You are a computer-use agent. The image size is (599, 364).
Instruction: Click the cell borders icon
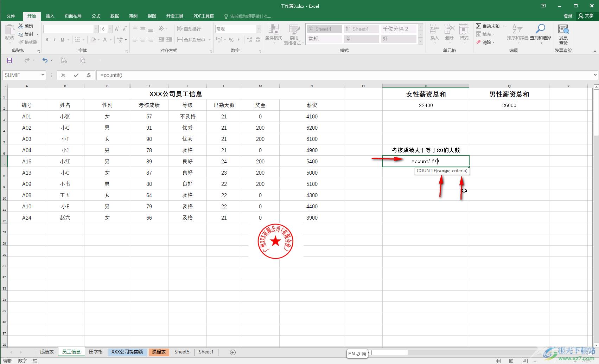coord(78,40)
